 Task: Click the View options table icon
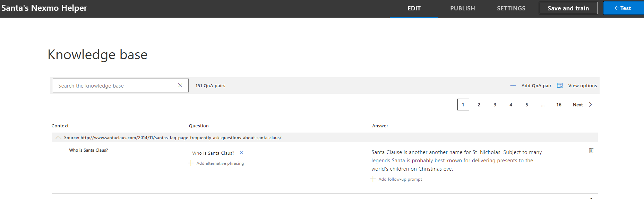tap(560, 85)
